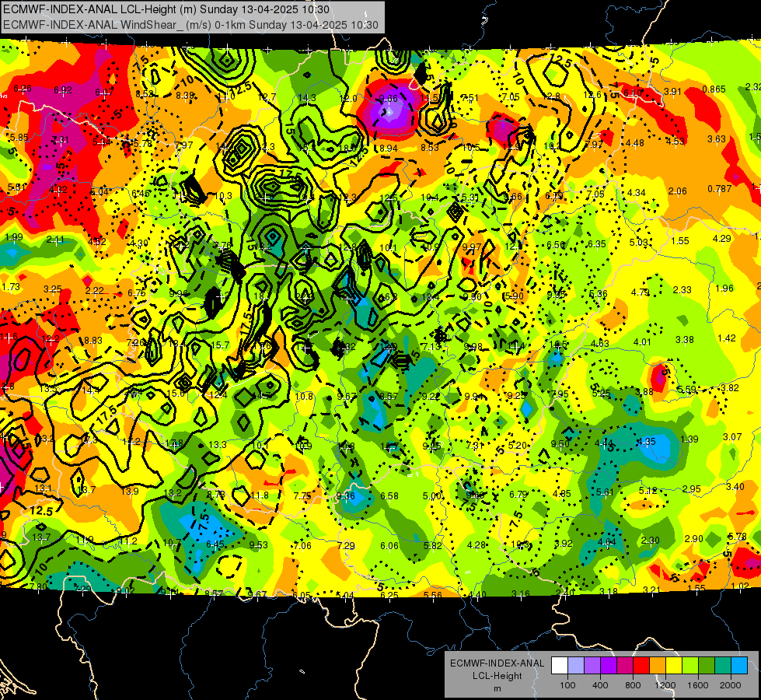The width and height of the screenshot is (761, 700).
Task: Click the grid value 4.29
Action: [x=721, y=239]
